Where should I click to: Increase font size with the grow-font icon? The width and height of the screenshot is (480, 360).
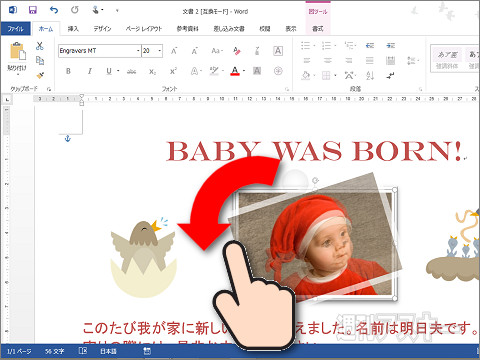[x=174, y=51]
